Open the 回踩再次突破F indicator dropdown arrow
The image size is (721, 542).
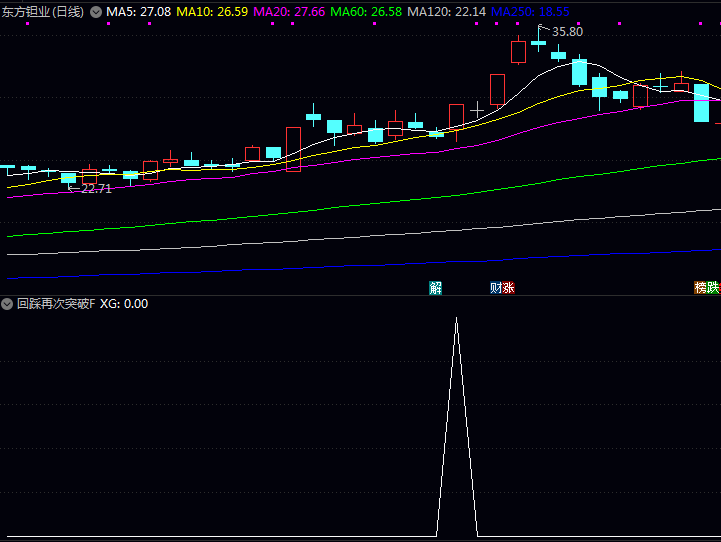point(8,303)
